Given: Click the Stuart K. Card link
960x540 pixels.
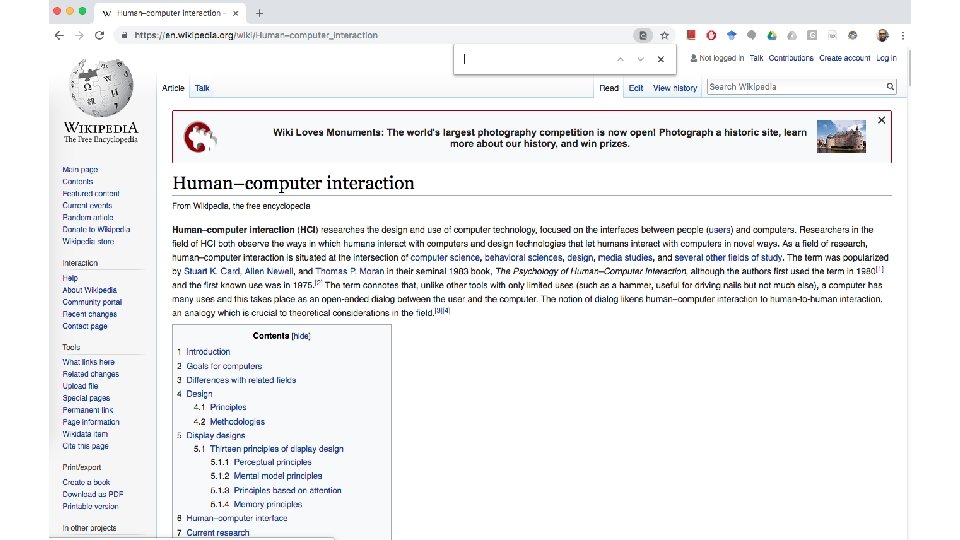Looking at the screenshot, I should [x=212, y=271].
